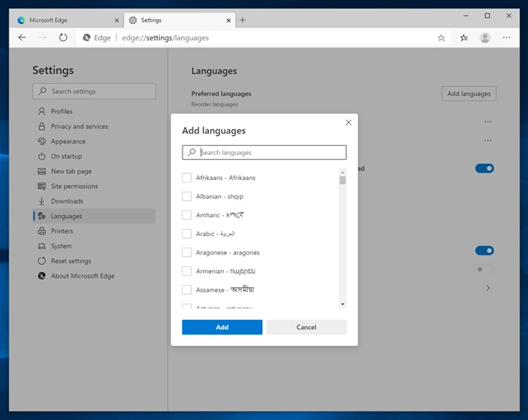Click the Reset settings icon
The width and height of the screenshot is (528, 420).
pos(41,261)
